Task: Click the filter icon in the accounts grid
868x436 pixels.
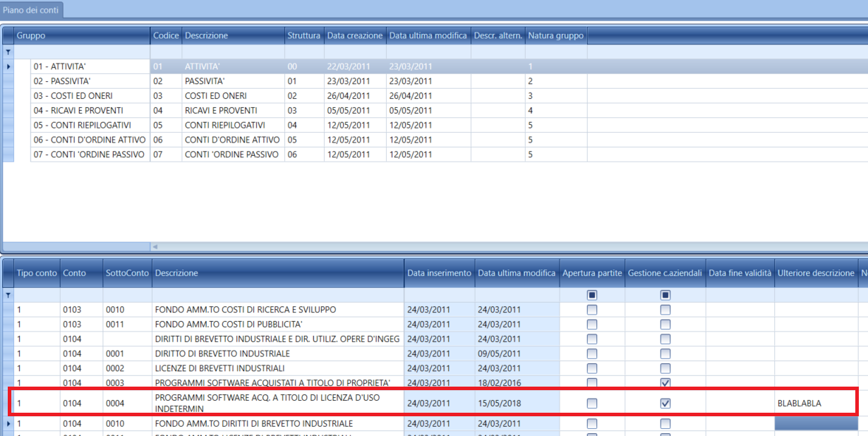Action: [8, 295]
